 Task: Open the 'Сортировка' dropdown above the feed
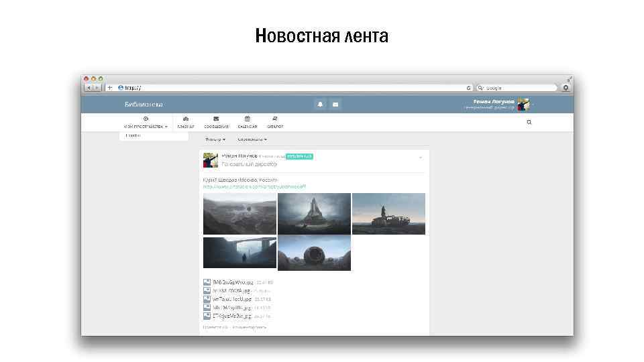pos(252,139)
